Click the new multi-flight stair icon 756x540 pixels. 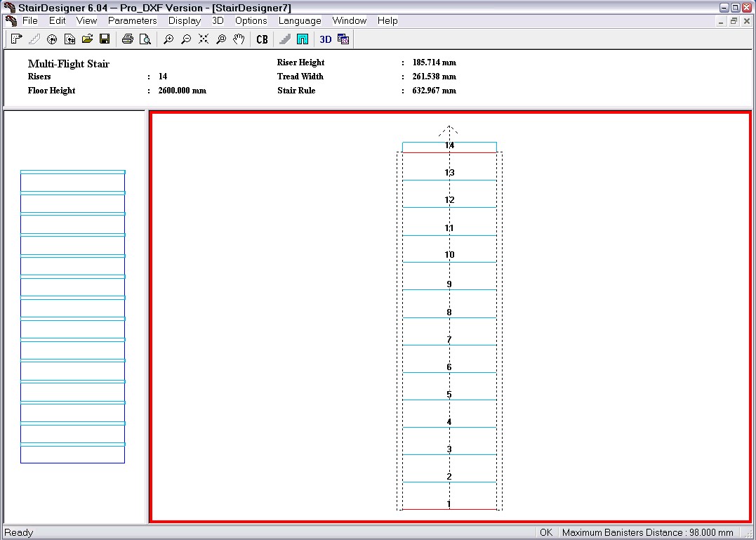point(16,39)
